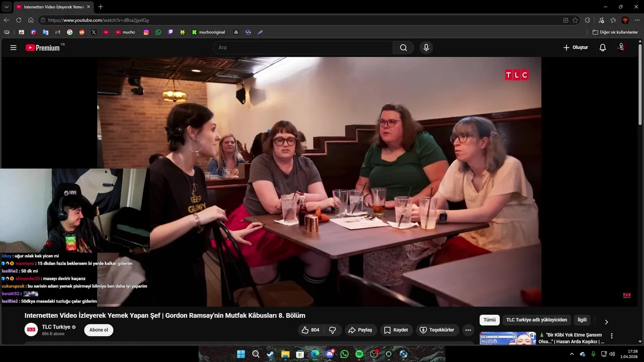This screenshot has width=644, height=362.
Task: Open browser extensions puzzle icon
Action: [588, 20]
